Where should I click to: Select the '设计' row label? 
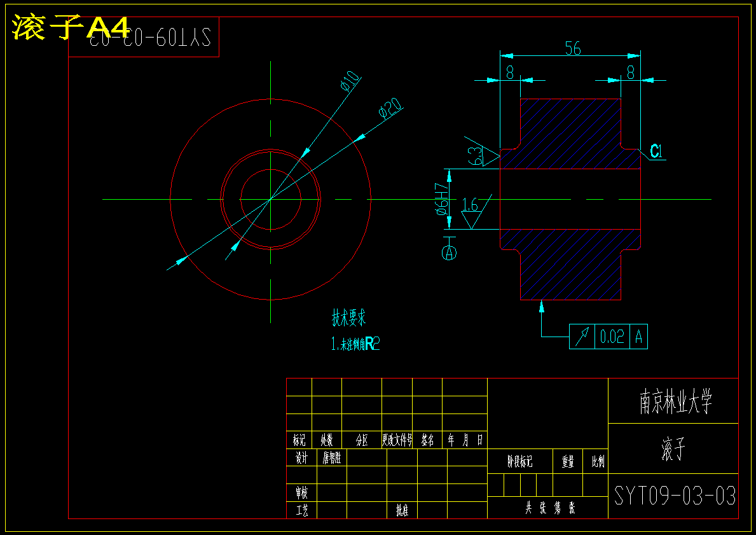pos(301,458)
